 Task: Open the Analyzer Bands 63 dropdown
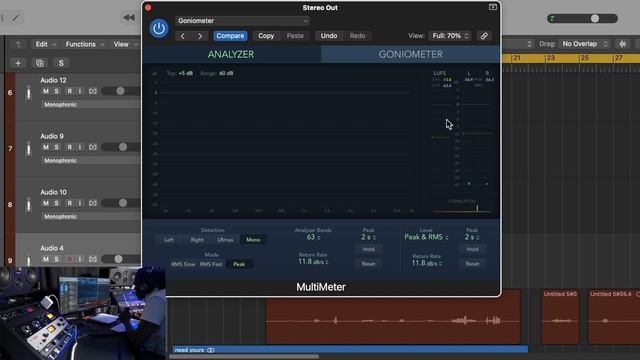pyautogui.click(x=313, y=237)
